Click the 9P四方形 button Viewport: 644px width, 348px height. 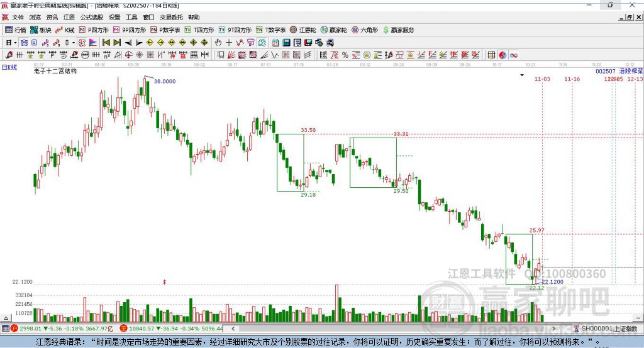[x=130, y=30]
